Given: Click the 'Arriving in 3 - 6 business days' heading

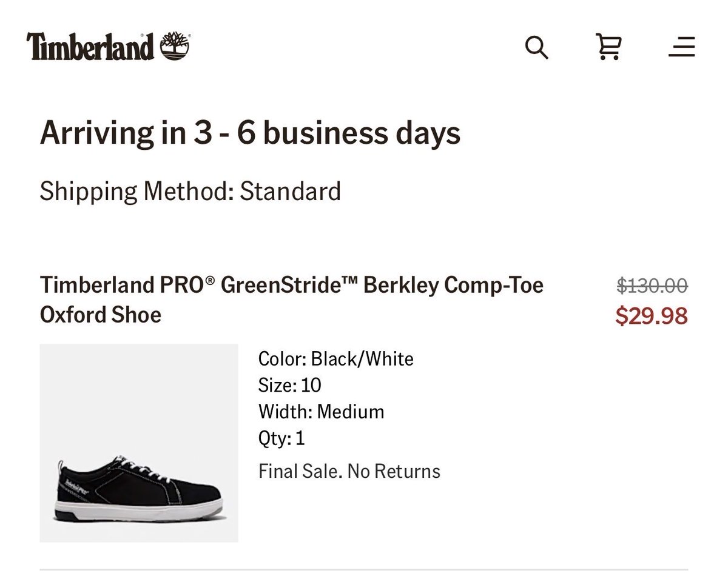Looking at the screenshot, I should point(250,133).
